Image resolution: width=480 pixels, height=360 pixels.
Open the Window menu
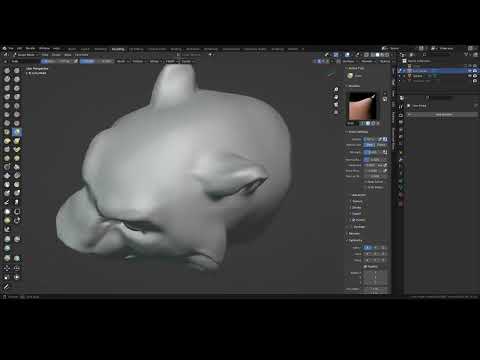coord(44,49)
